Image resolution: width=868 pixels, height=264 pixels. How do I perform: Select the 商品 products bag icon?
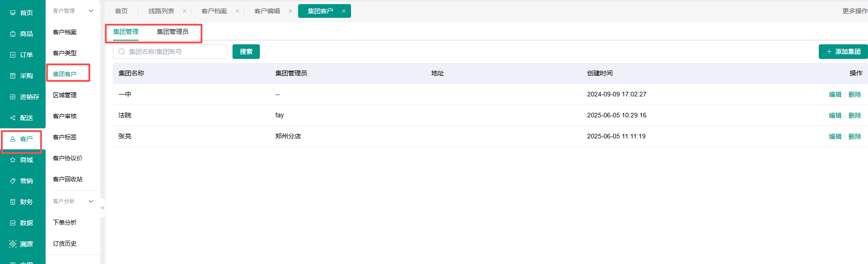click(13, 34)
